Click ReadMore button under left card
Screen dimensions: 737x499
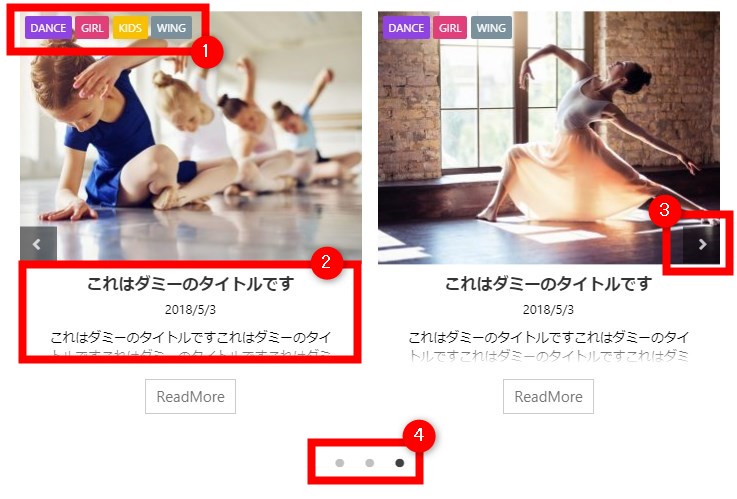point(190,397)
